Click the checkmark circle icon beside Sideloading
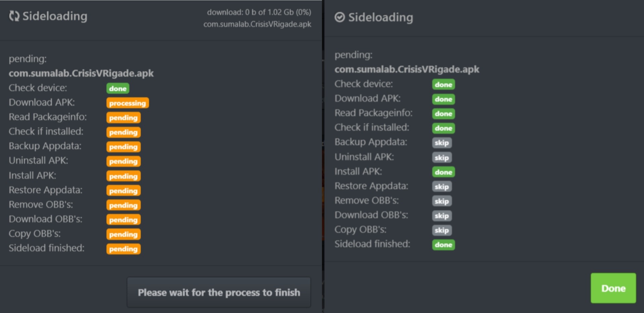This screenshot has width=644, height=313. (x=339, y=17)
